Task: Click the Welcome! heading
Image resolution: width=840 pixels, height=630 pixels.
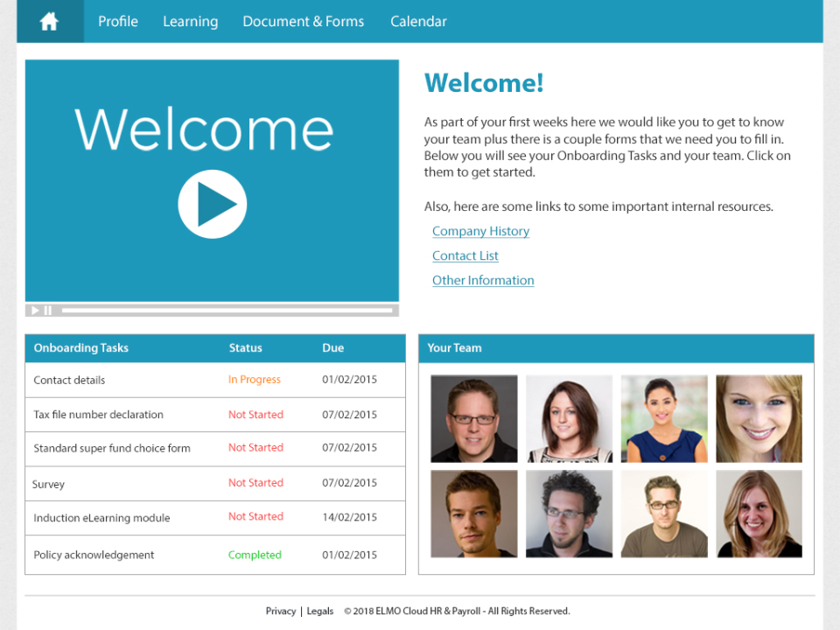Action: (484, 83)
